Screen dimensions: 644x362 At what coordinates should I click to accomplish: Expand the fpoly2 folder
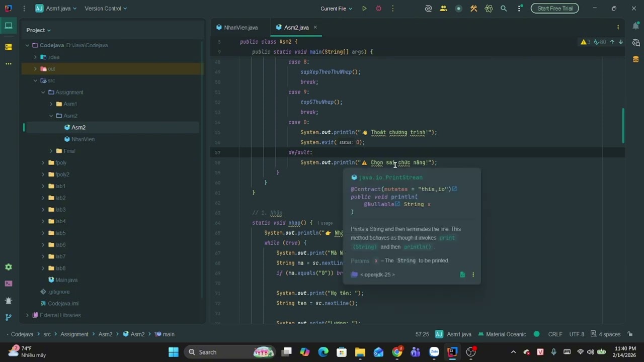click(x=43, y=174)
